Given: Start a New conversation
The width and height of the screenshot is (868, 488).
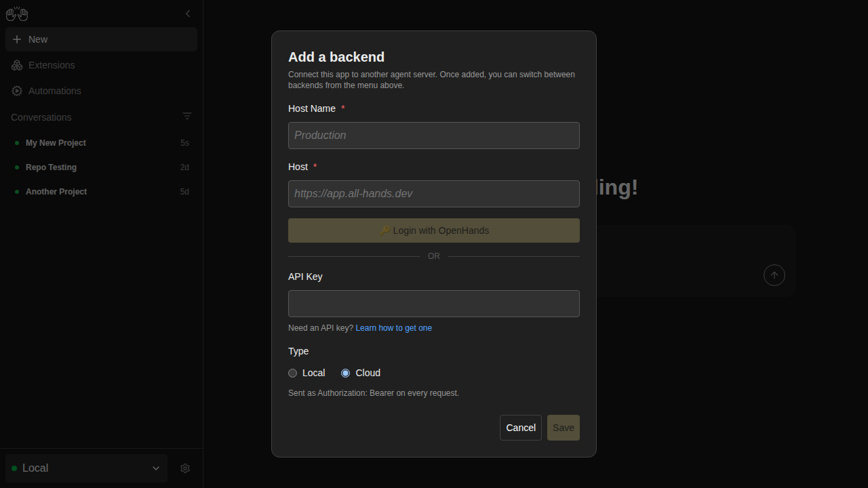Looking at the screenshot, I should tap(101, 39).
